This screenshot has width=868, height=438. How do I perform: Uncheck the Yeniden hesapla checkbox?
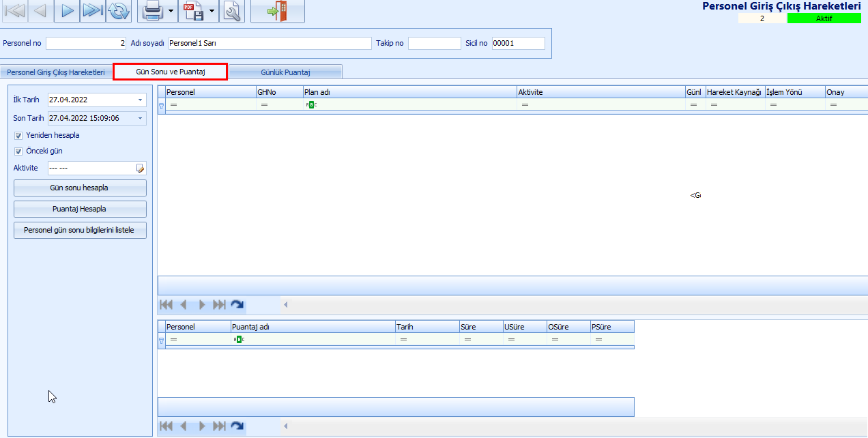click(18, 135)
